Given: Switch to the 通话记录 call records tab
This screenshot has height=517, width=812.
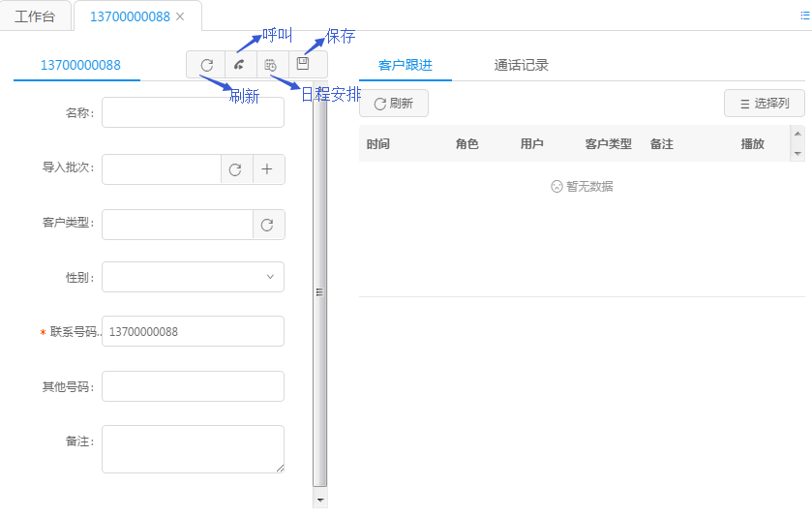Looking at the screenshot, I should tap(521, 66).
